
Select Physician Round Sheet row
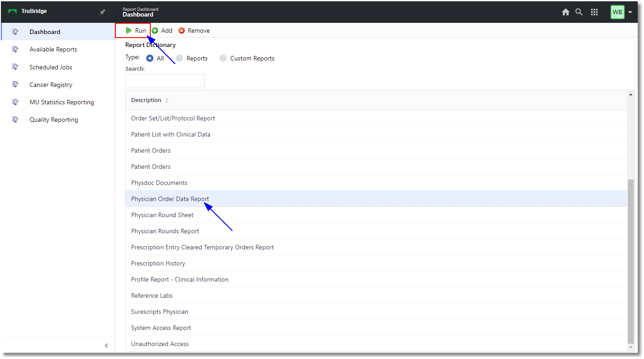(376, 215)
